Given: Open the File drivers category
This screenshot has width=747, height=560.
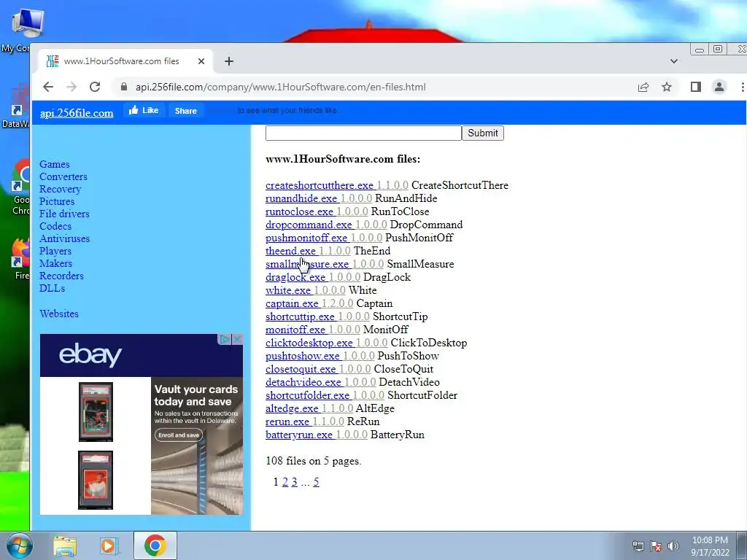Looking at the screenshot, I should [x=64, y=214].
